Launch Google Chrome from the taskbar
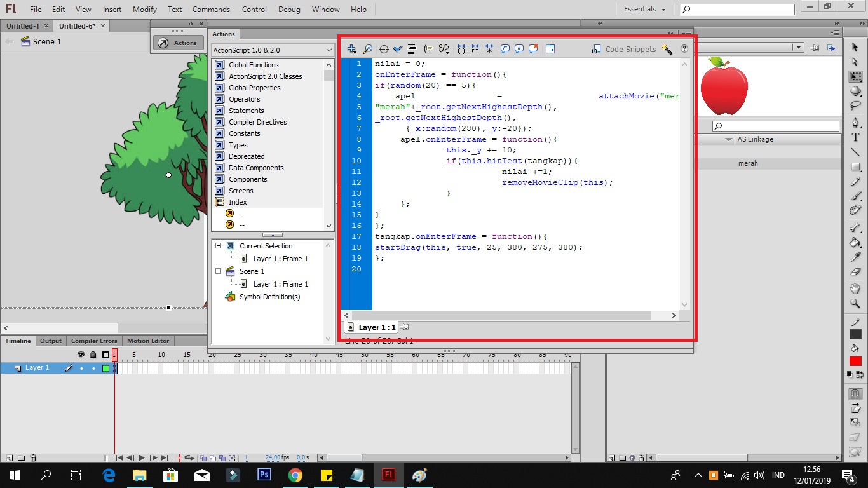The height and width of the screenshot is (488, 868). 295,475
